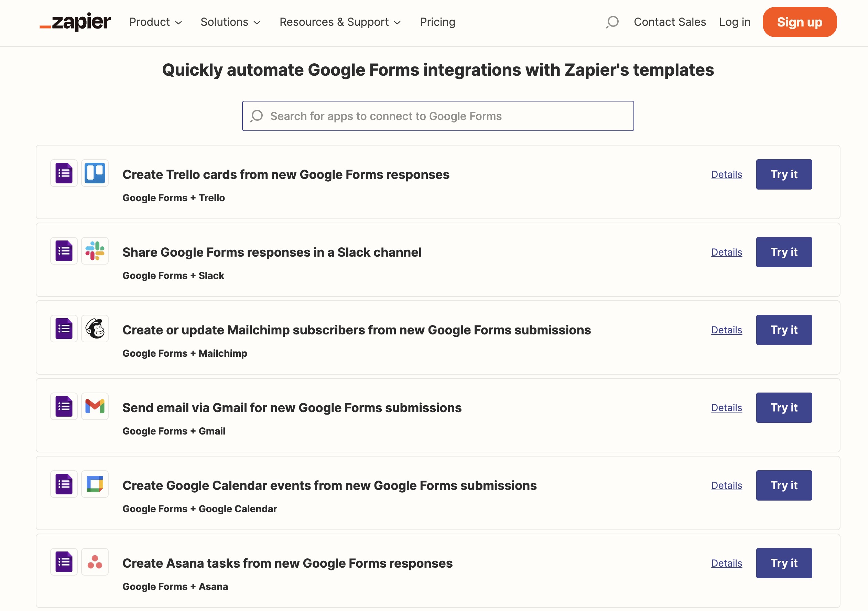Open the Create Asana tasks template title
This screenshot has height=611, width=868.
(x=287, y=564)
